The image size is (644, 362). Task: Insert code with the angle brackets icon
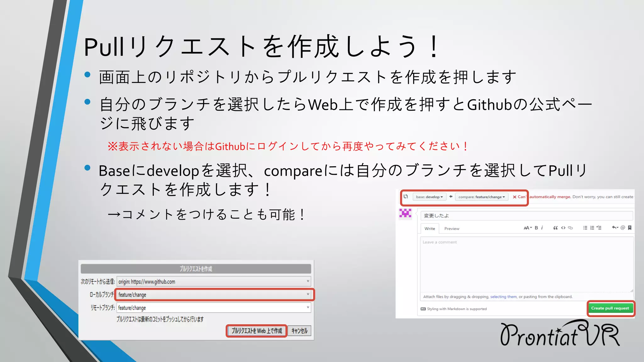(563, 228)
